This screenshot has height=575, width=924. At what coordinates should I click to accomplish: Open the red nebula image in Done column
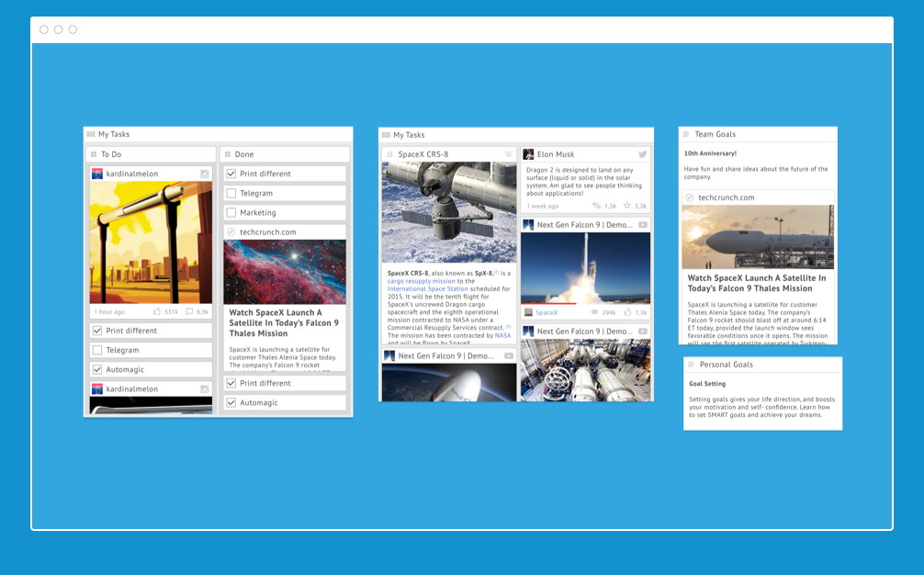pos(285,272)
